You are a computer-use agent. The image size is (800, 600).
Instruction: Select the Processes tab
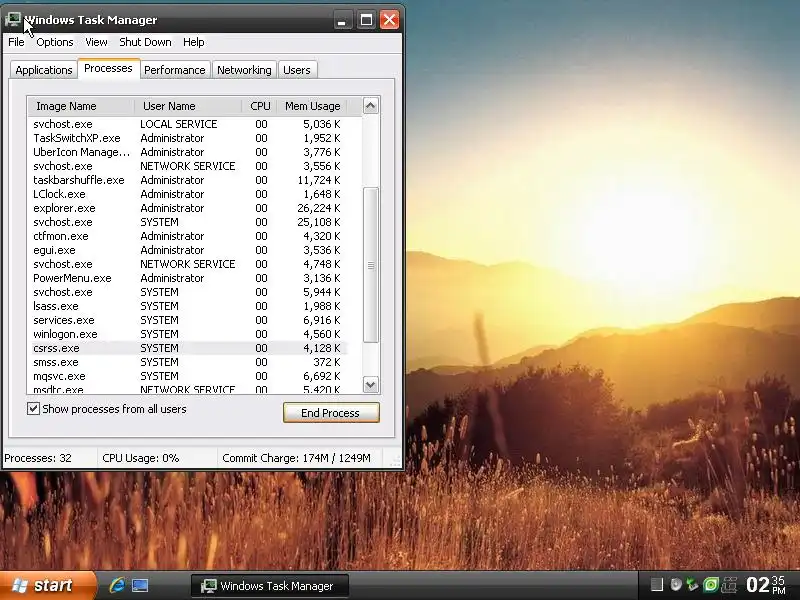(108, 68)
